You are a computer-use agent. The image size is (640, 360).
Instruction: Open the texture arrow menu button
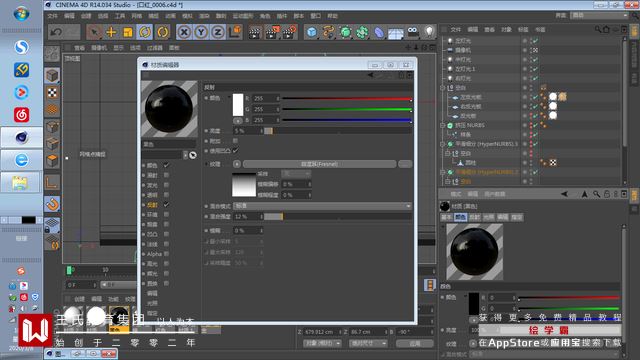click(x=237, y=164)
